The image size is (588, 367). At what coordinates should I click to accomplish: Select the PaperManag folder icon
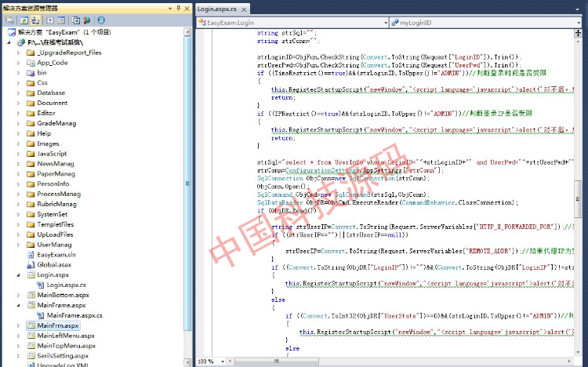point(31,174)
